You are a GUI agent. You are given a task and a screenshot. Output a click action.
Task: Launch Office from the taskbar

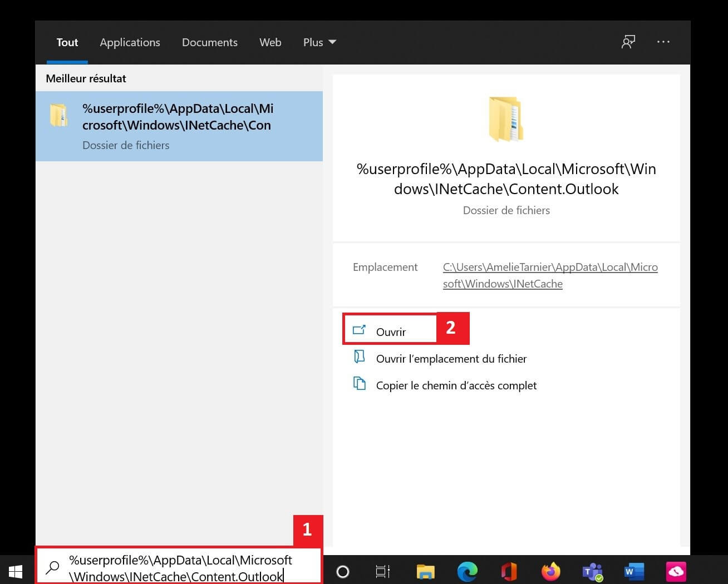click(x=509, y=571)
